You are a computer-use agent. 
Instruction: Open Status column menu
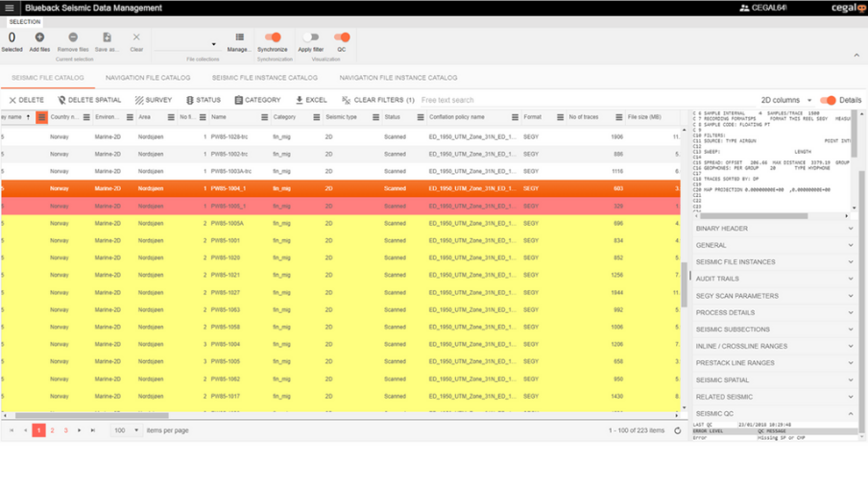pyautogui.click(x=421, y=117)
